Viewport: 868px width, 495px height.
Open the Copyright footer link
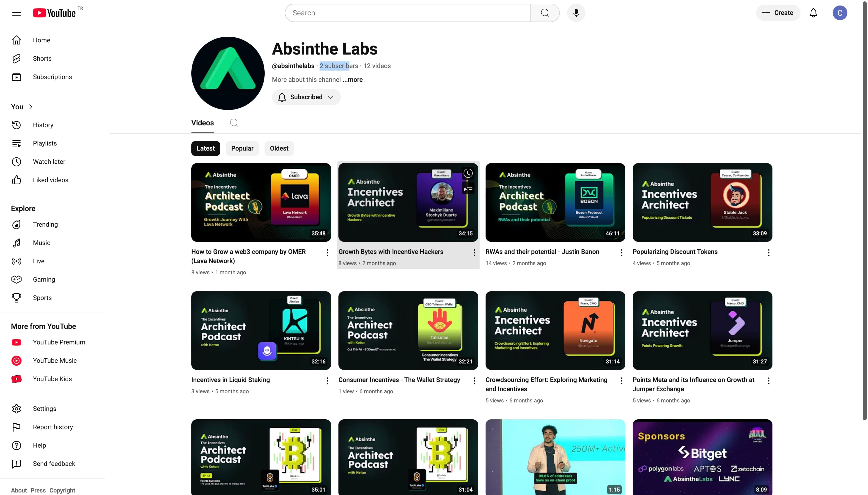[x=62, y=490]
